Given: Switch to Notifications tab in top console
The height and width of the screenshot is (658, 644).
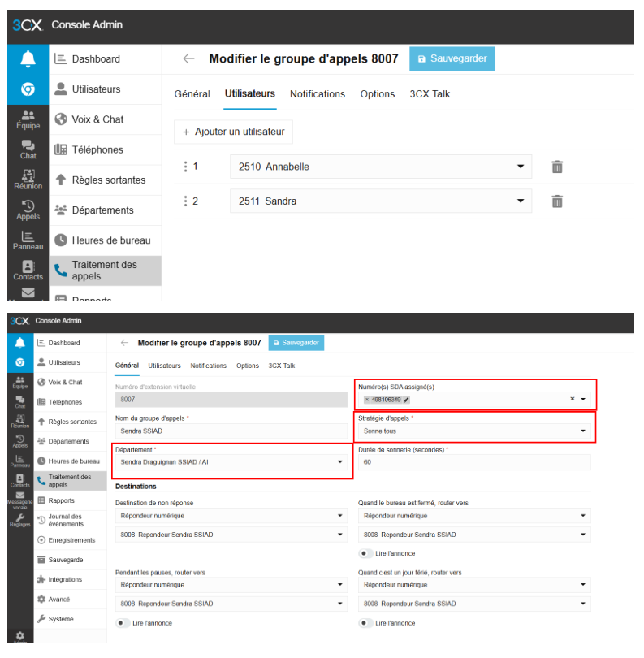Looking at the screenshot, I should 318,94.
